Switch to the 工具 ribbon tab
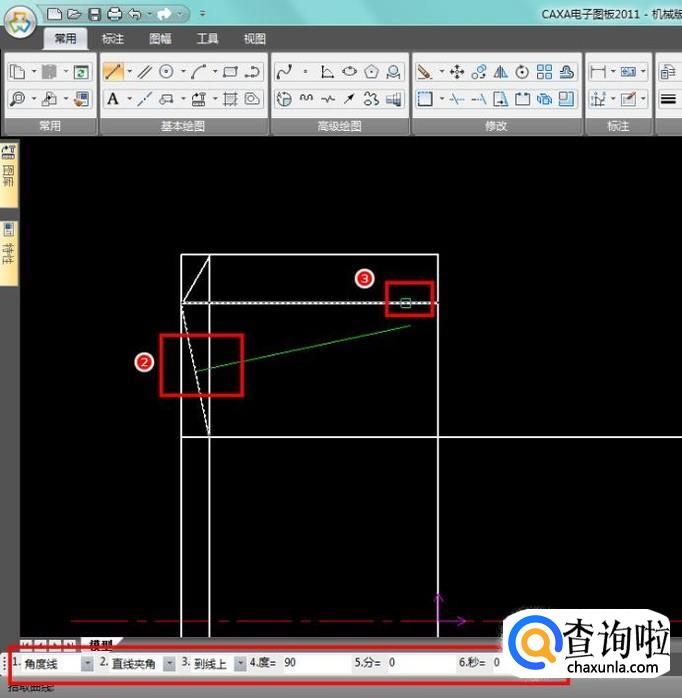This screenshot has height=698, width=682. (x=207, y=39)
